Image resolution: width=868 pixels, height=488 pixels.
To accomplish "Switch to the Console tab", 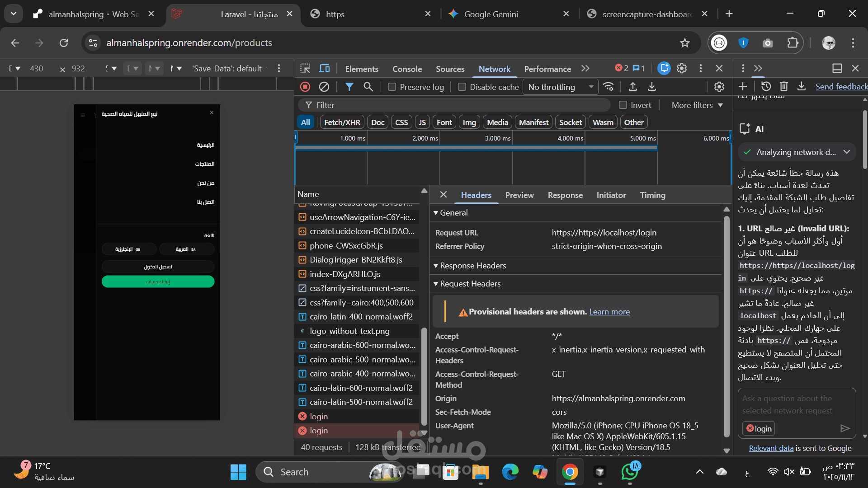I will 407,69.
